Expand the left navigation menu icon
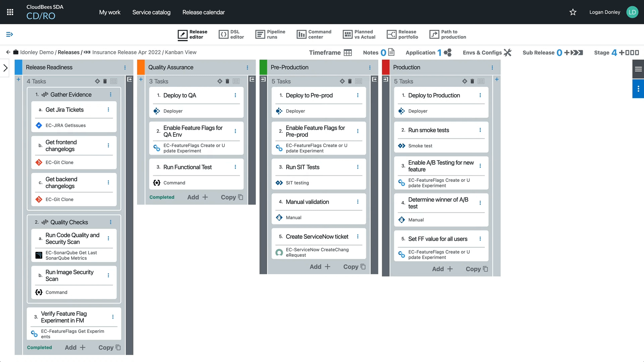Image resolution: width=644 pixels, height=362 pixels. click(x=9, y=34)
